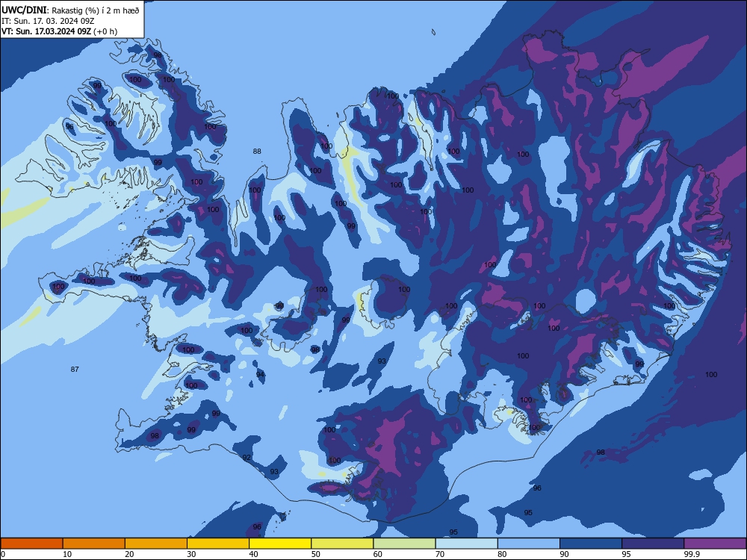
Task: Click the 'VT: Sun. 17.03.2024 09Z (+0 h)' line
Action: (x=59, y=31)
